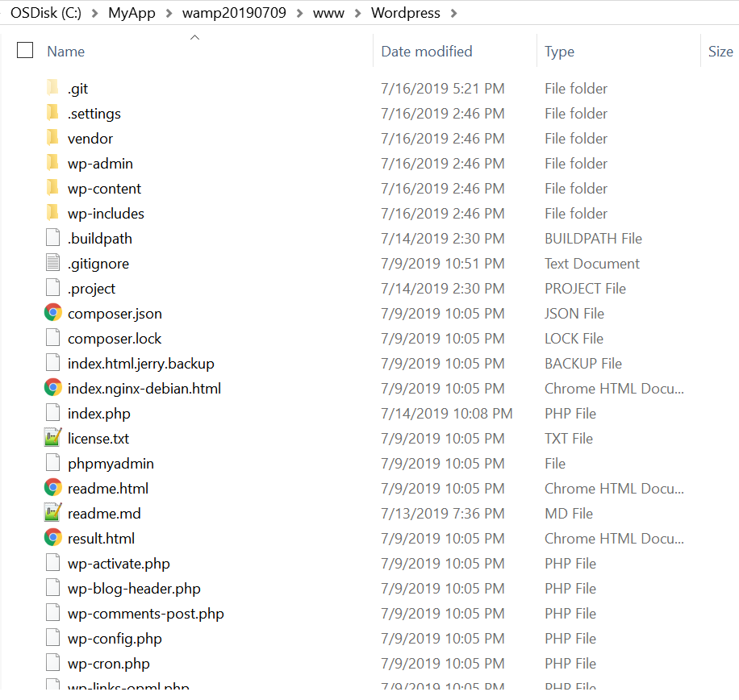
Task: Select the wp-blog-header.php file name
Action: pos(134,589)
